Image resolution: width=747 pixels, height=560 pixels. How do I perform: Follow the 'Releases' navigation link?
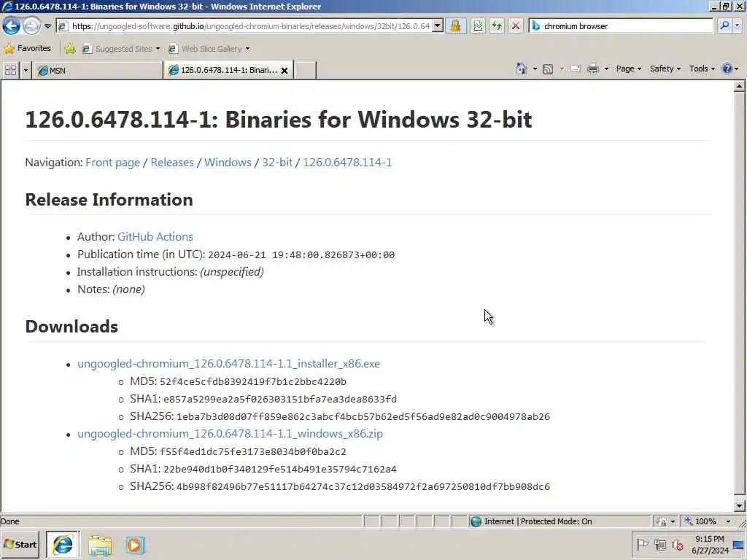pos(172,163)
